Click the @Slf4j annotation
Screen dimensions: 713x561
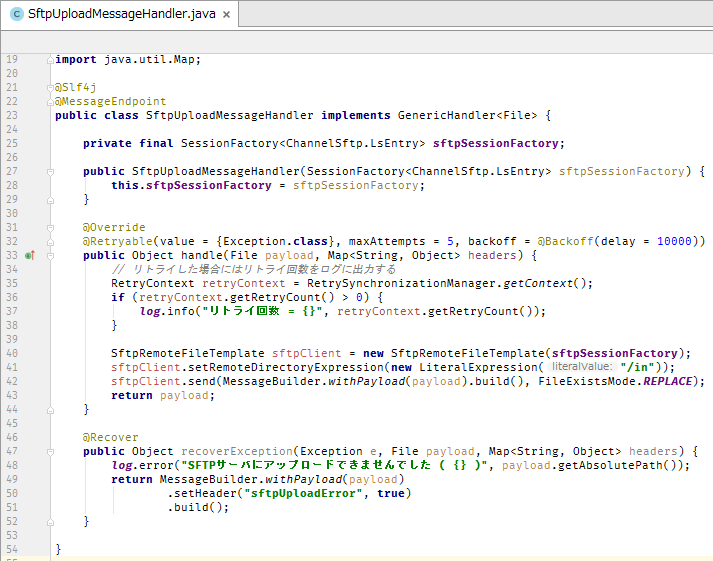point(75,87)
